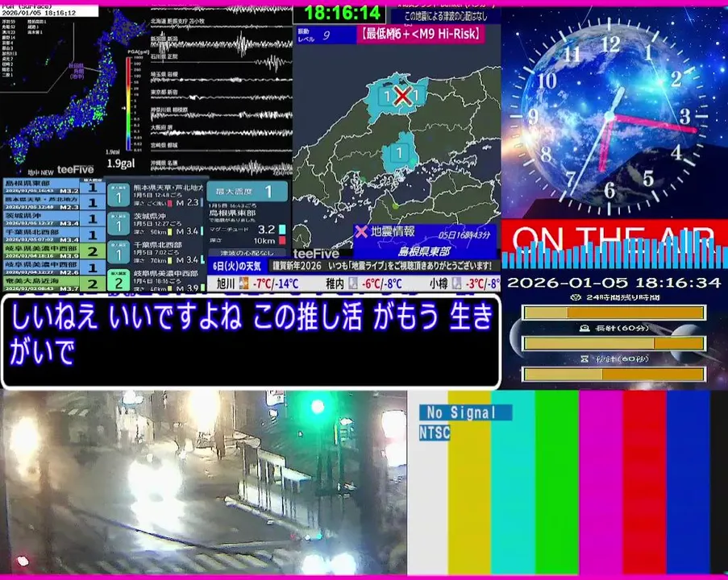The height and width of the screenshot is (580, 728).
Task: Click the green traffic light in camera feed
Action: [x=318, y=407]
